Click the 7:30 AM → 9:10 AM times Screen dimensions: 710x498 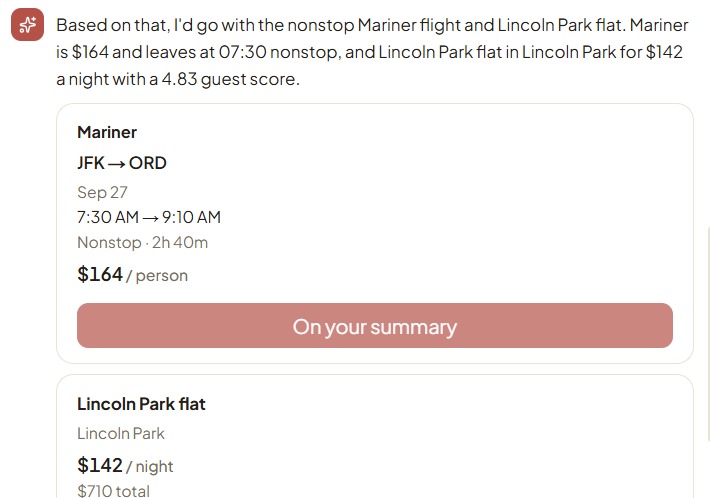point(149,217)
